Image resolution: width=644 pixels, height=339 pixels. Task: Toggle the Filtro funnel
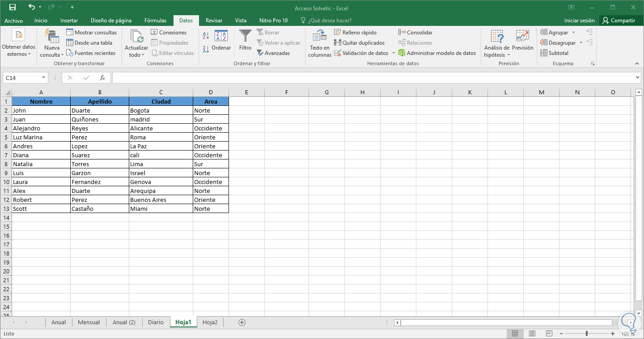pyautogui.click(x=245, y=40)
